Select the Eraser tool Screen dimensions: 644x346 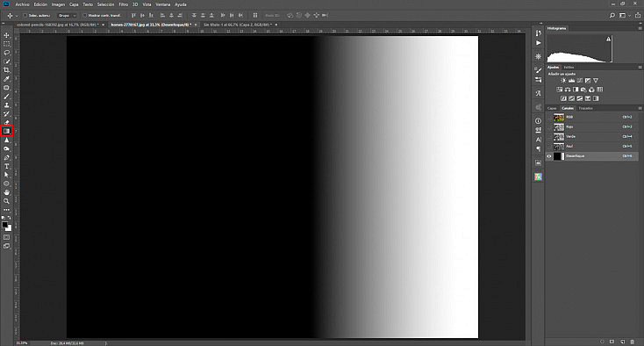pos(6,122)
